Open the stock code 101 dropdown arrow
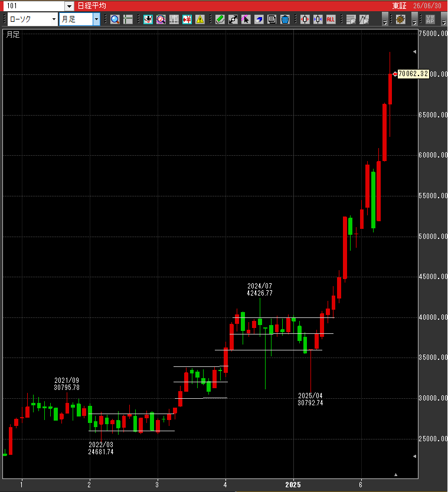 click(70, 6)
